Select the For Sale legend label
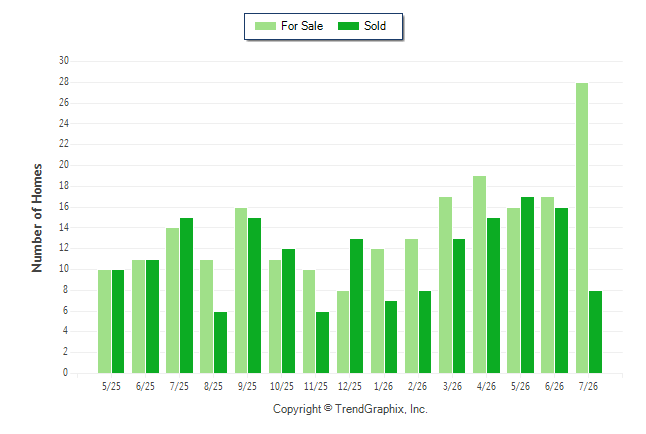Image resolution: width=646 pixels, height=434 pixels. [302, 26]
